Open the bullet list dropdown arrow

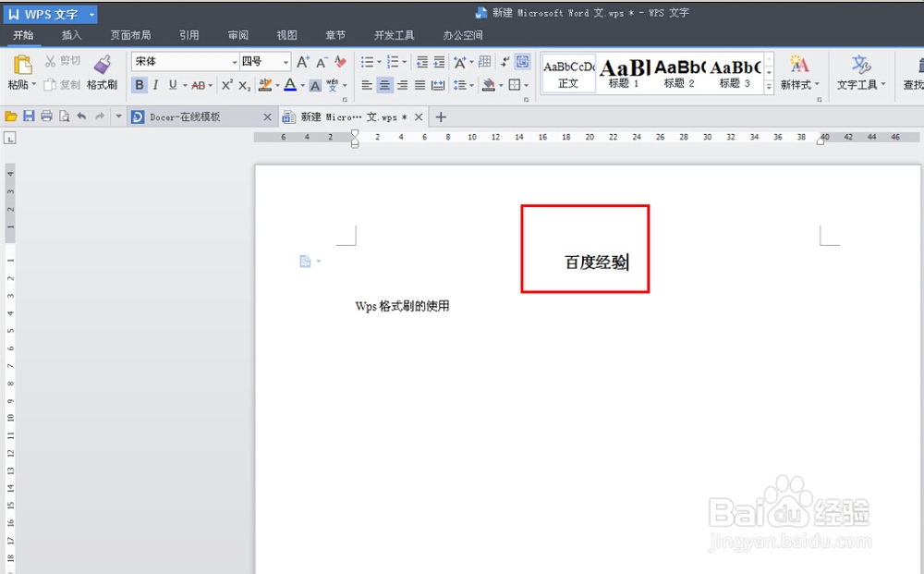pyautogui.click(x=379, y=62)
